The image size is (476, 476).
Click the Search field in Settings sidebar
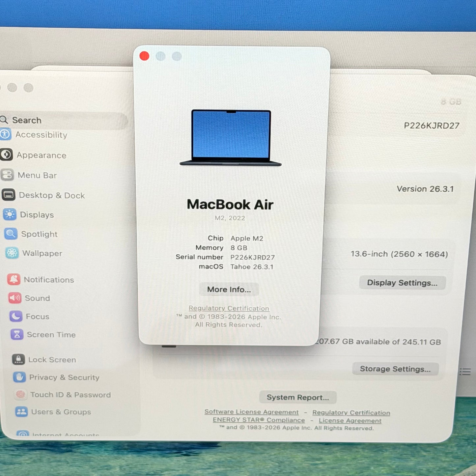[x=63, y=120]
